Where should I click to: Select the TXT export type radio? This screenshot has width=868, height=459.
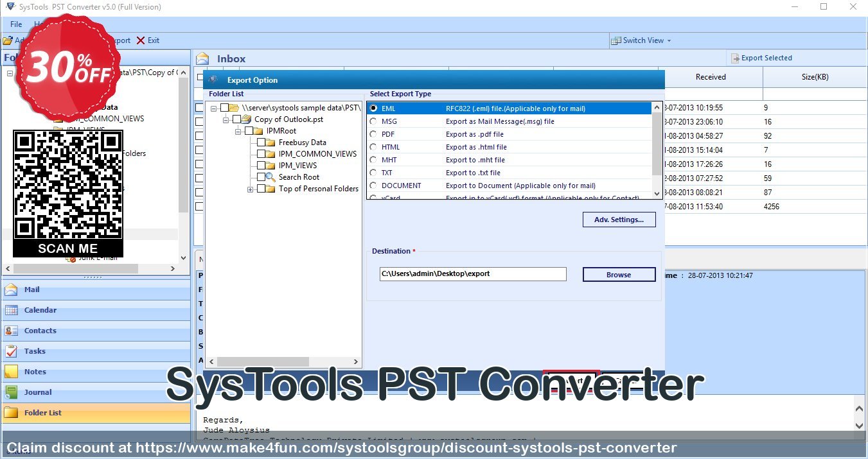373,173
